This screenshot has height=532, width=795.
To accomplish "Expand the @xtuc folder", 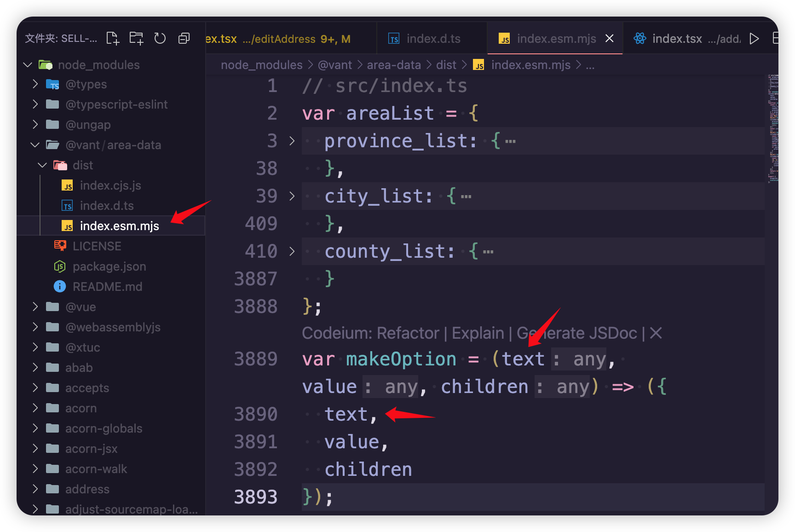I will coord(35,347).
